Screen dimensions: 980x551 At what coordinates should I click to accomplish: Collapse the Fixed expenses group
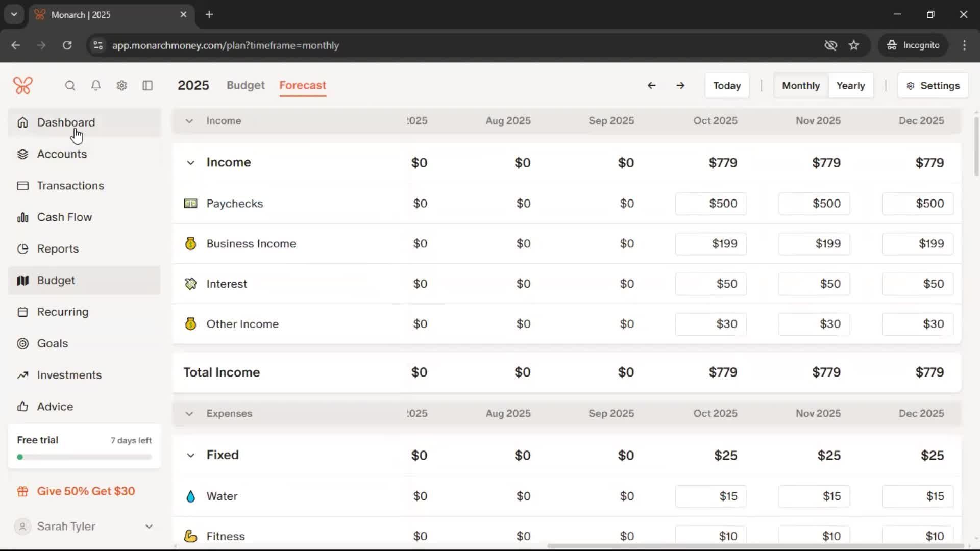point(190,455)
